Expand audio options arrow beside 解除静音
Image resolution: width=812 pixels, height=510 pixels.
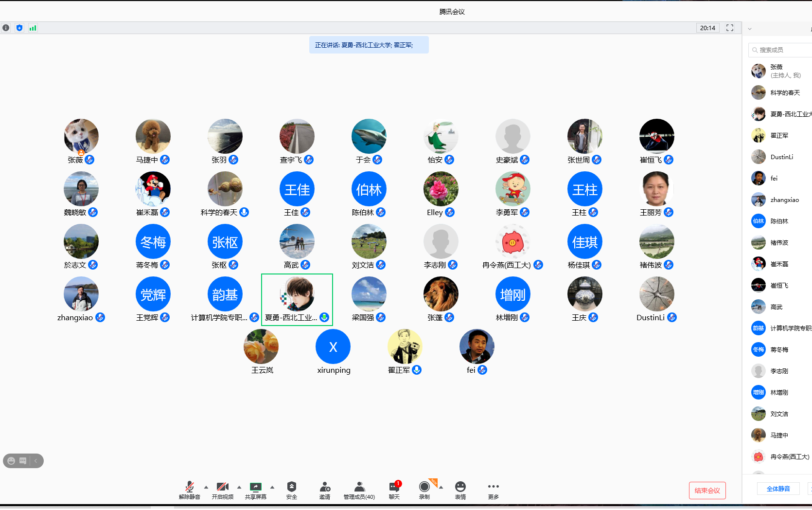pos(206,487)
